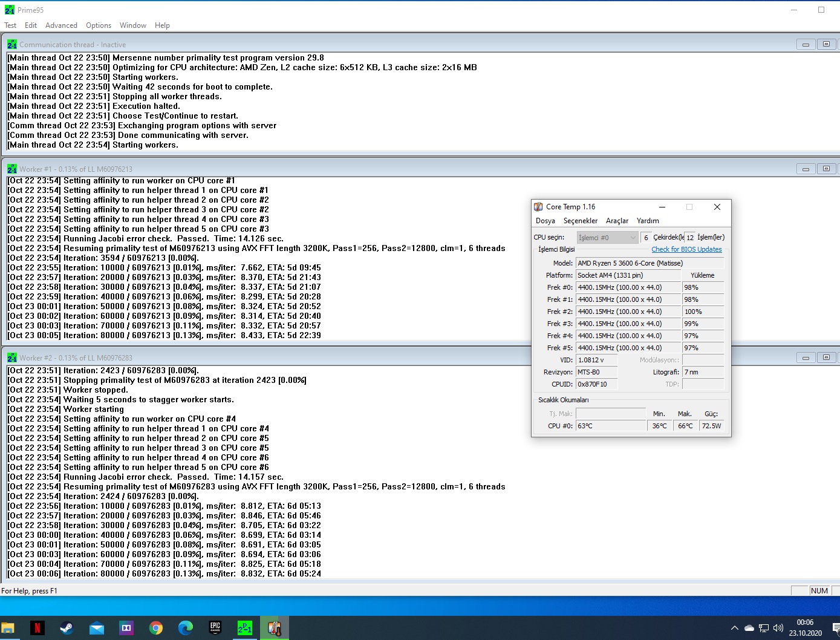The image size is (840, 640).
Task: Click the CPUID value 0x870F10
Action: (x=596, y=384)
